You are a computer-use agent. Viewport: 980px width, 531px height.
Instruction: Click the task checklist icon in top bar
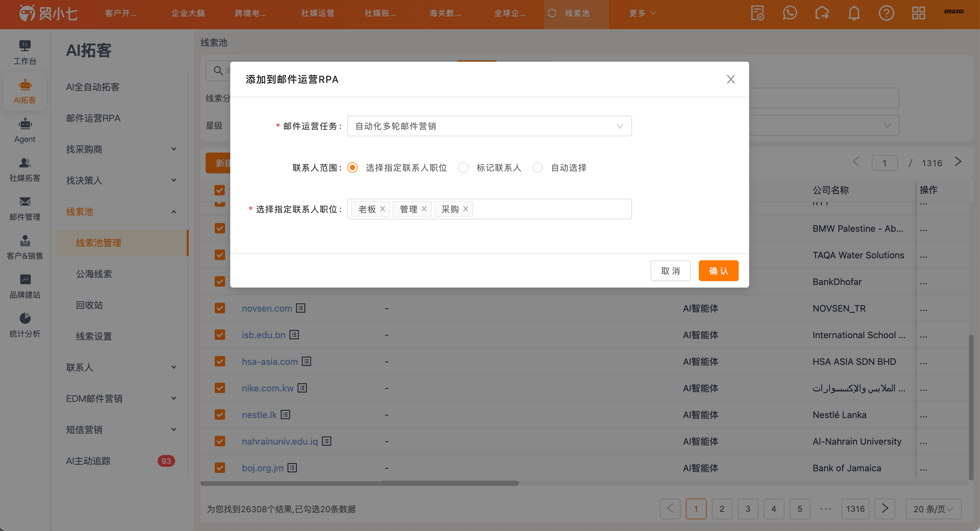tap(758, 13)
